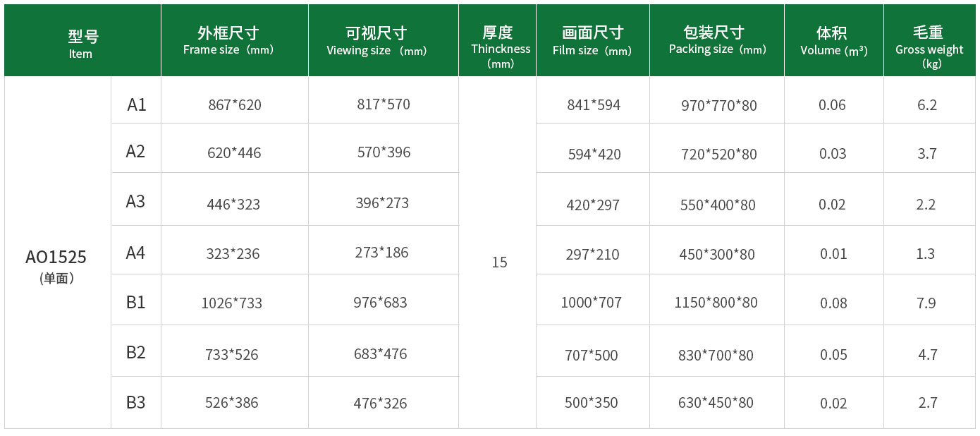Image resolution: width=980 pixels, height=436 pixels.
Task: Select the 毛重 Gross weight header
Action: (x=929, y=40)
